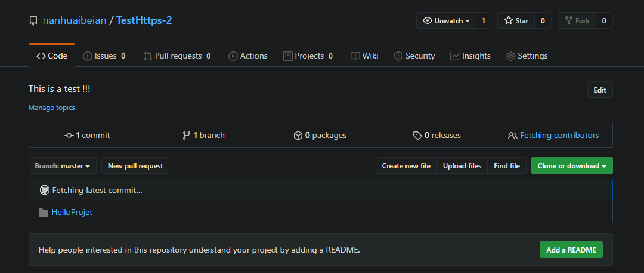
Task: Open the Branch: master dropdown
Action: click(x=63, y=166)
